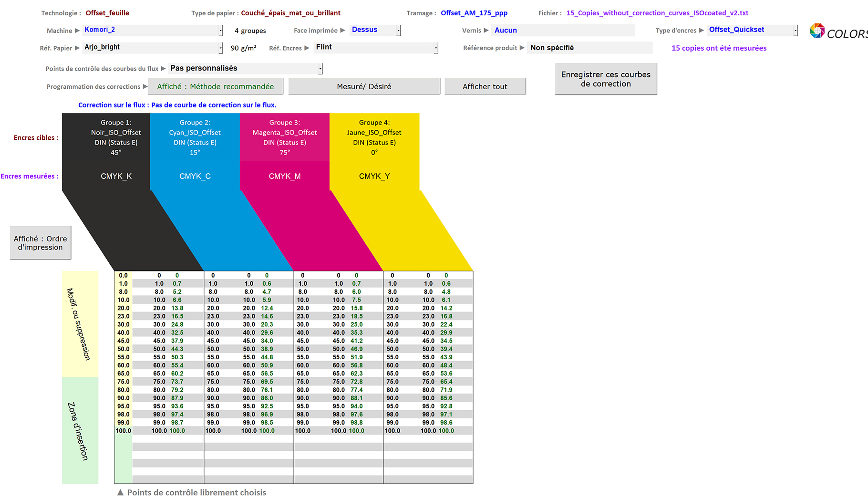Click the Zone d'insertion green zone
The image size is (868, 498).
pyautogui.click(x=80, y=431)
